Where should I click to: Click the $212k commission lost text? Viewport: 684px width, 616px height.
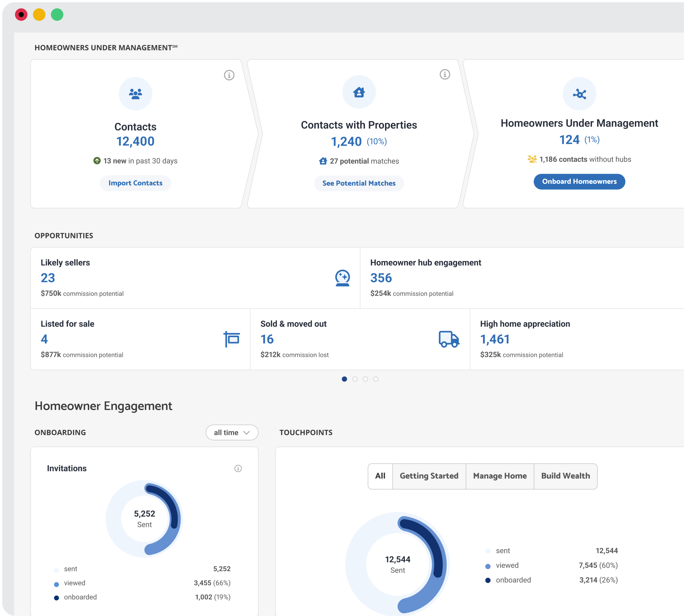pyautogui.click(x=295, y=355)
